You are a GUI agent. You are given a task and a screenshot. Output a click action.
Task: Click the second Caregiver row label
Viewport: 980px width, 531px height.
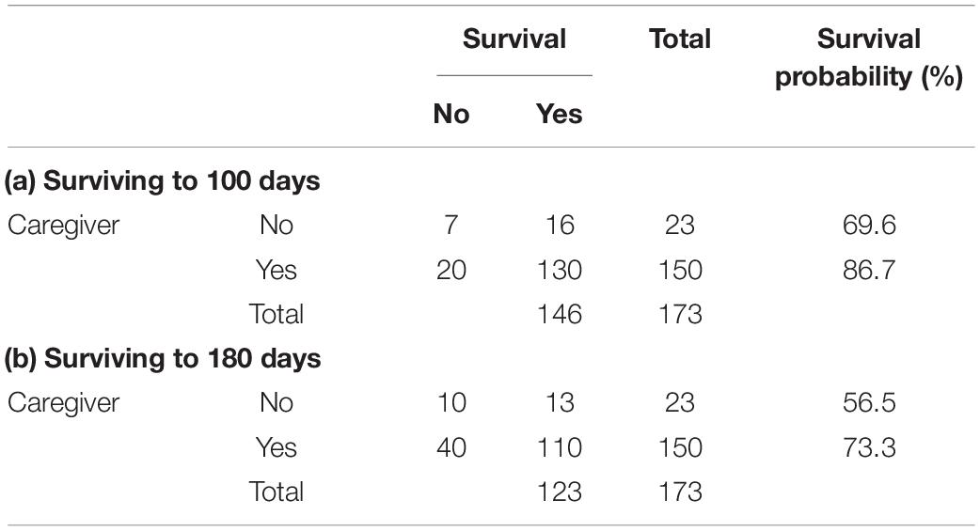(63, 402)
